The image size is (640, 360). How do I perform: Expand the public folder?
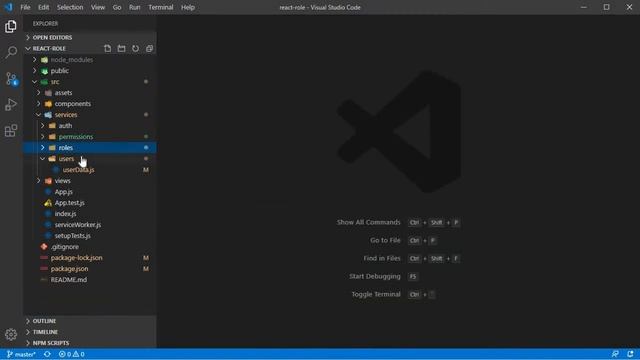[x=90, y=71]
